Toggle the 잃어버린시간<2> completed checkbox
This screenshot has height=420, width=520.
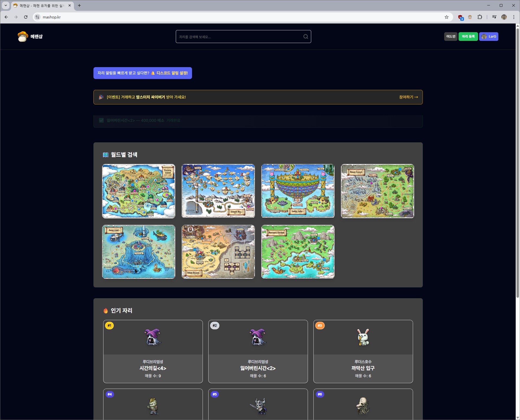coord(101,120)
